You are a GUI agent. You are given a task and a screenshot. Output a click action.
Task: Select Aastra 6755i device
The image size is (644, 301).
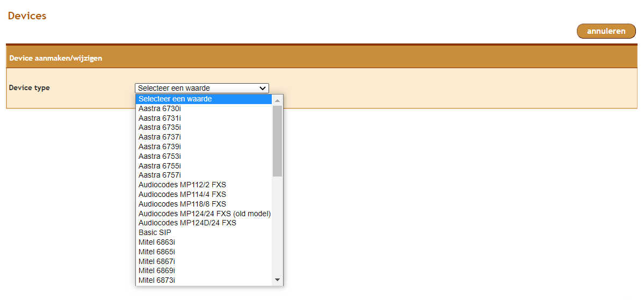click(x=204, y=166)
